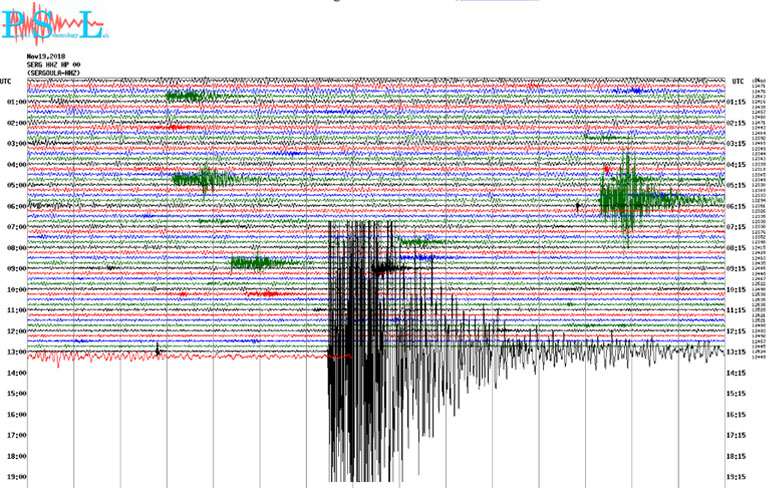Click the black pick marker on the 13:00 trace

tap(157, 349)
